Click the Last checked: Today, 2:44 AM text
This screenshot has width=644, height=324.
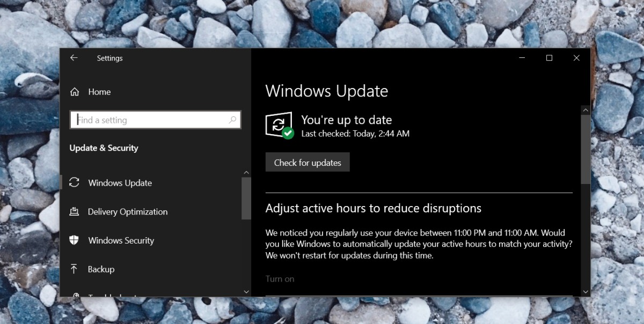tap(355, 134)
